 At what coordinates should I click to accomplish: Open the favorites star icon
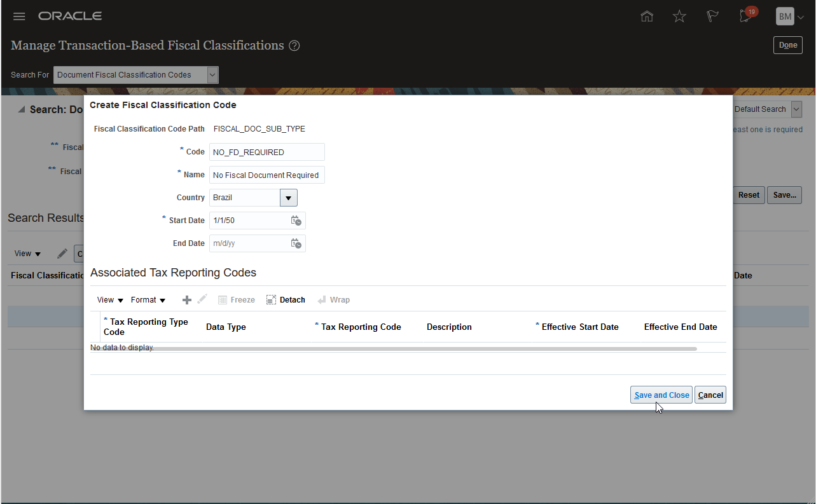679,17
